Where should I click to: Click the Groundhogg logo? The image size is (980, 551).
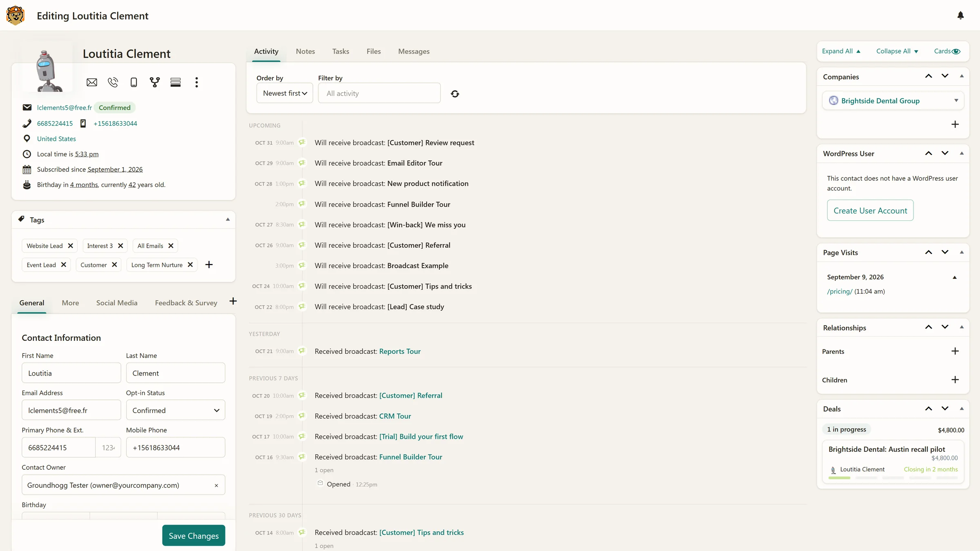16,16
